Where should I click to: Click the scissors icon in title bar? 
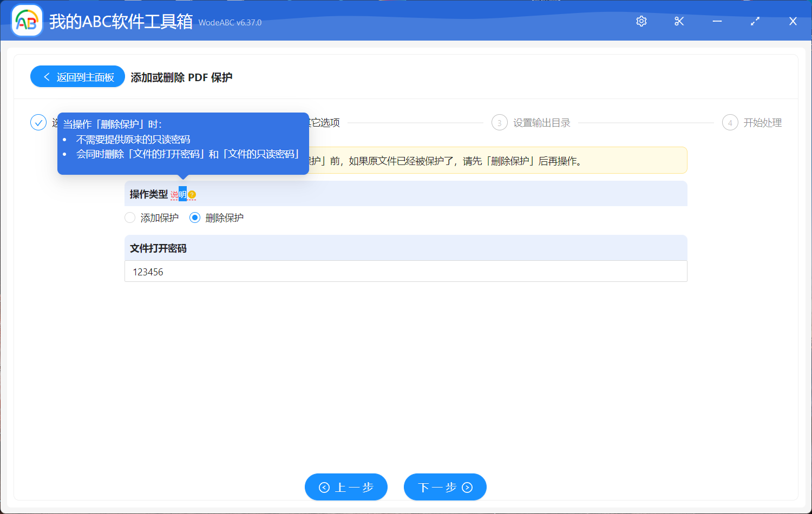click(x=679, y=21)
